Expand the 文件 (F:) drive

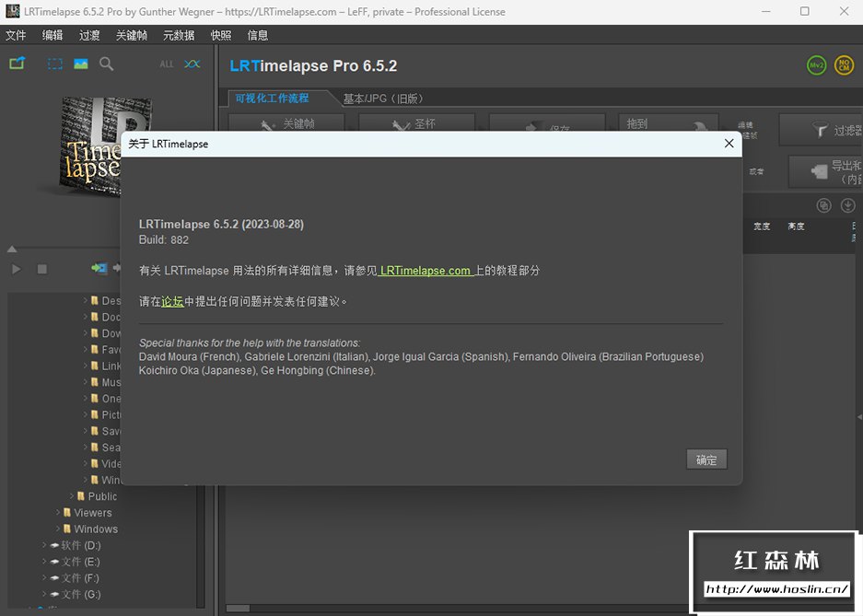pyautogui.click(x=44, y=577)
